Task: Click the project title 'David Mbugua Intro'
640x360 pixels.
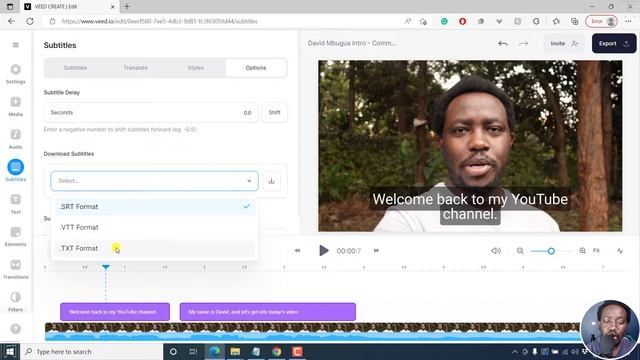Action: pyautogui.click(x=352, y=43)
